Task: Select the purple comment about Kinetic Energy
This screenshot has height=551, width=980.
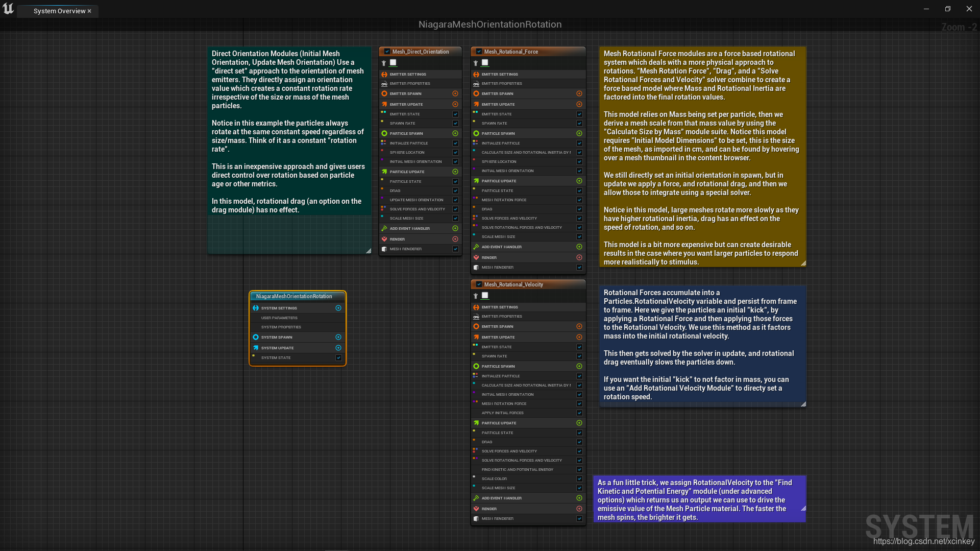Action: coord(699,499)
